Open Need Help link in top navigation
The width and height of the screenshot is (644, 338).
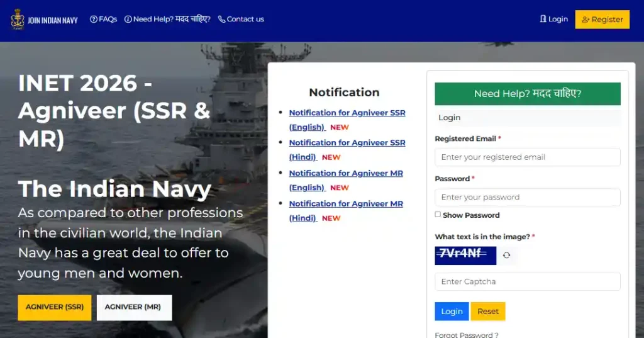[167, 20]
